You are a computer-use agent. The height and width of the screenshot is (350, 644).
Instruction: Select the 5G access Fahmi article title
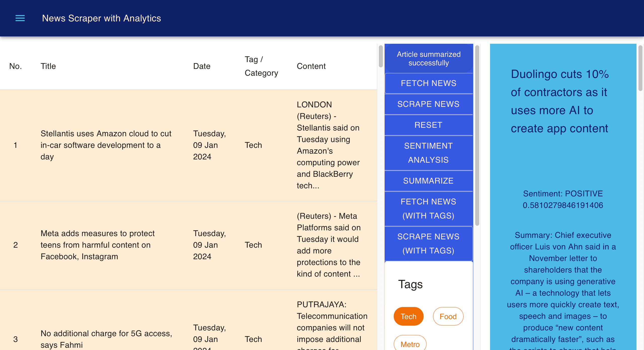(x=106, y=339)
